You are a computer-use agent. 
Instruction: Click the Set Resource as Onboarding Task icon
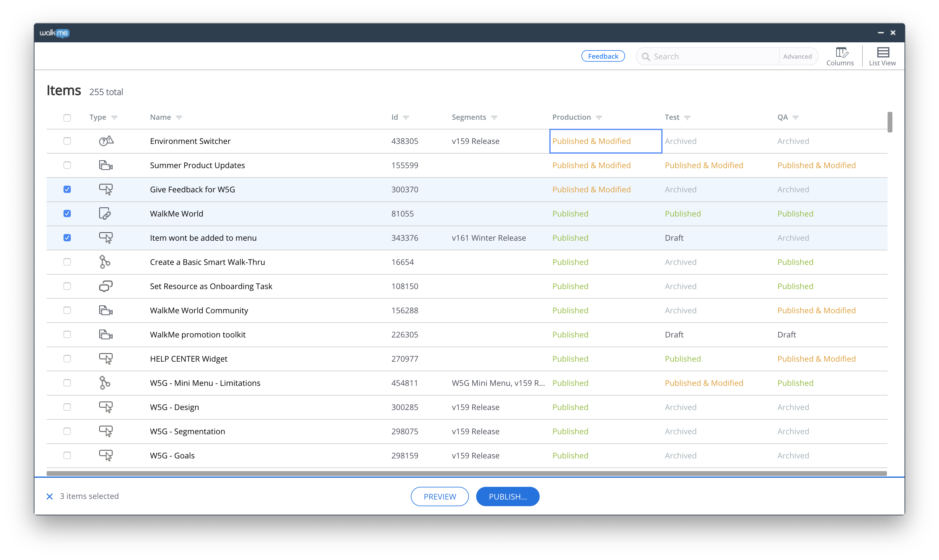(x=106, y=286)
